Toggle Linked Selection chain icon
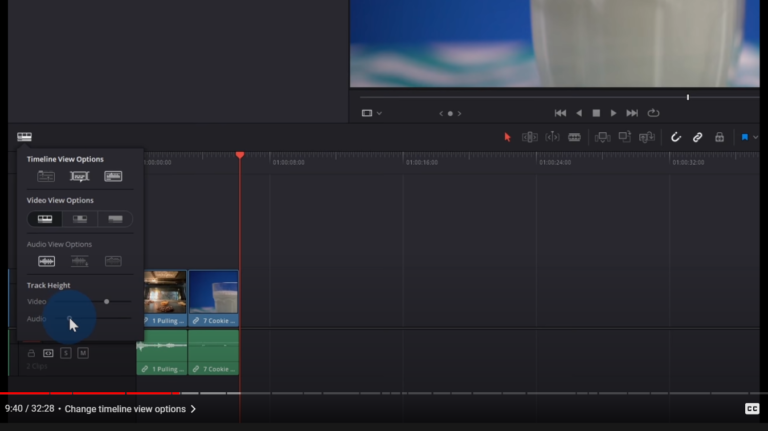Screen dimensions: 768x431 697,137
